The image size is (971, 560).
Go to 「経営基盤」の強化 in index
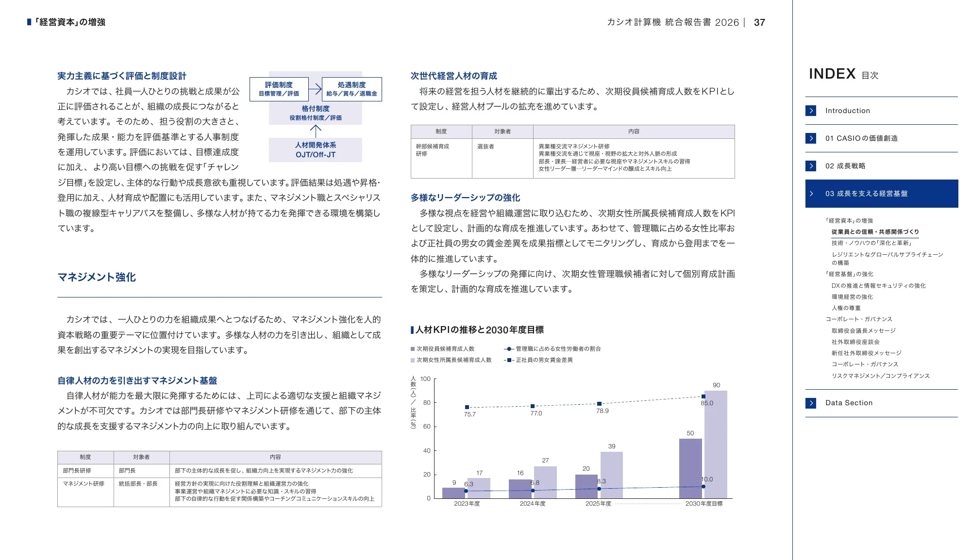pyautogui.click(x=849, y=274)
